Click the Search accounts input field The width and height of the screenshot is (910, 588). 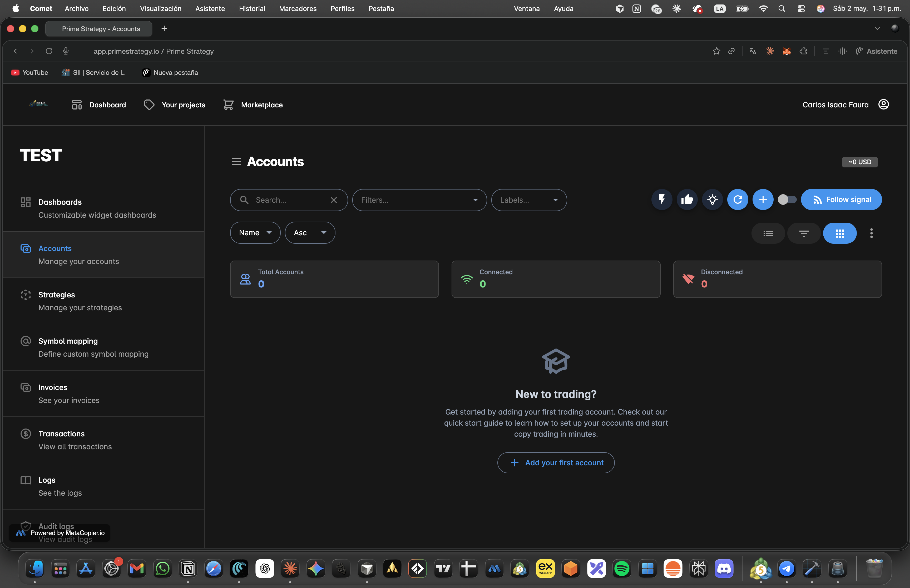click(x=289, y=200)
